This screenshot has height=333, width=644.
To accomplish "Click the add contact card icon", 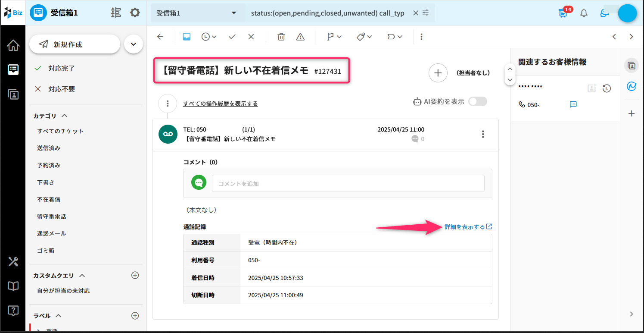I will (x=592, y=88).
